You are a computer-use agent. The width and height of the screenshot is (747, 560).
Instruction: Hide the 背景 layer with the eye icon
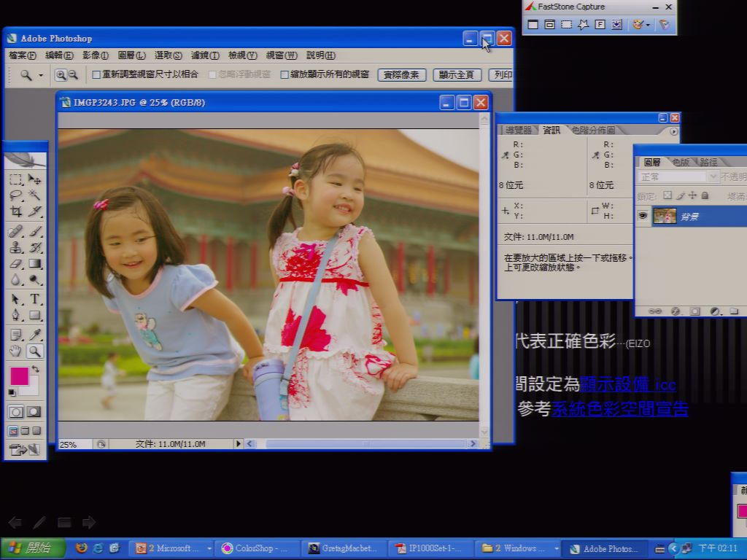coord(643,216)
